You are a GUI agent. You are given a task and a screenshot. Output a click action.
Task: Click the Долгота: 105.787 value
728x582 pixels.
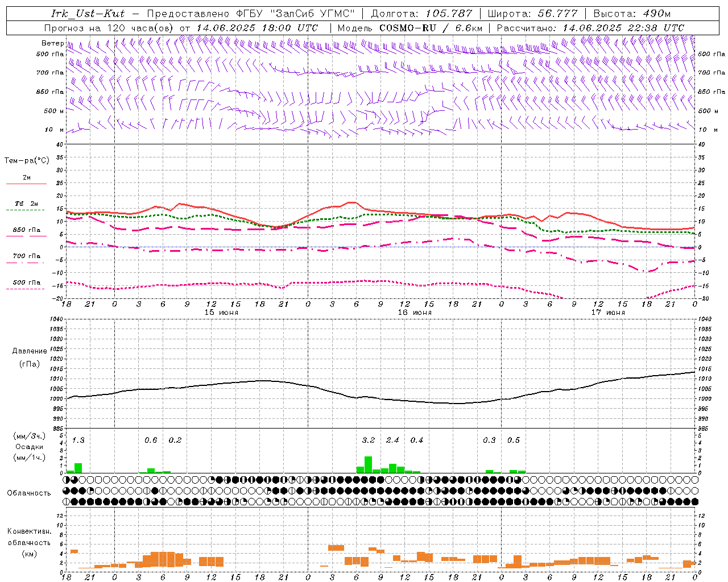tap(421, 14)
